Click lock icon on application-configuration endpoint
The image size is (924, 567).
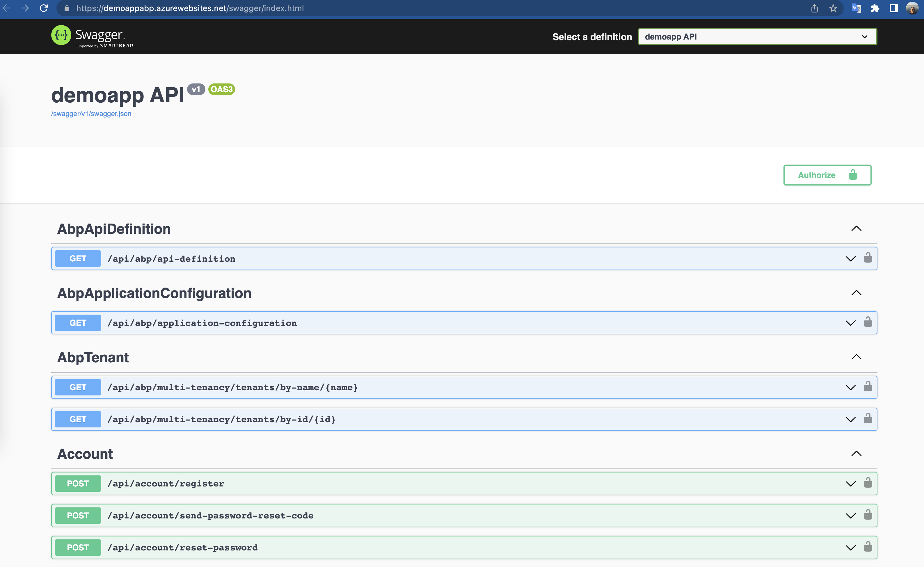click(868, 322)
